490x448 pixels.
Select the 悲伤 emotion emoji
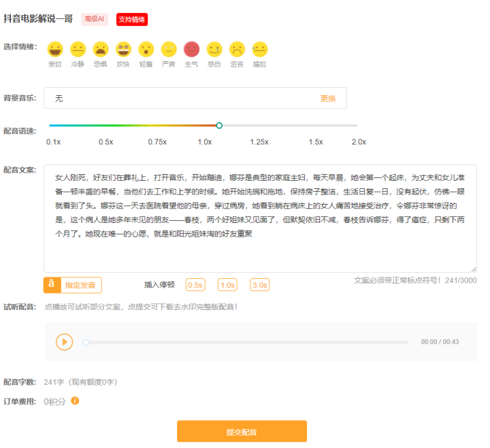pos(214,50)
